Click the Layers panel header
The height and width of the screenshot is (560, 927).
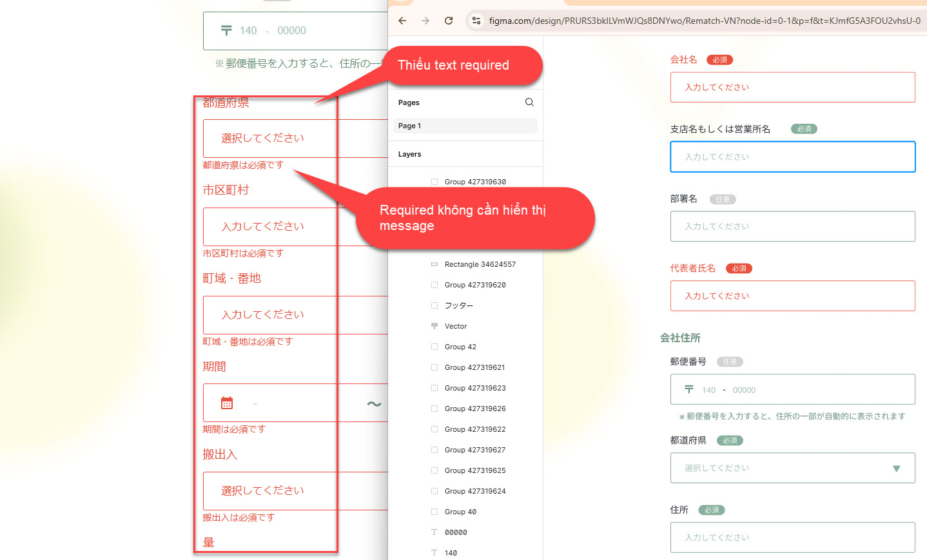(x=410, y=154)
